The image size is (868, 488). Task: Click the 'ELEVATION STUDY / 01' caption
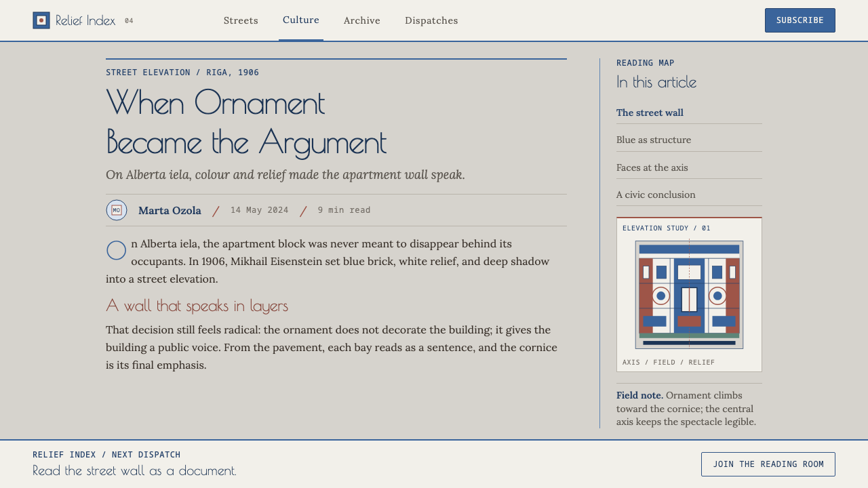click(x=667, y=228)
